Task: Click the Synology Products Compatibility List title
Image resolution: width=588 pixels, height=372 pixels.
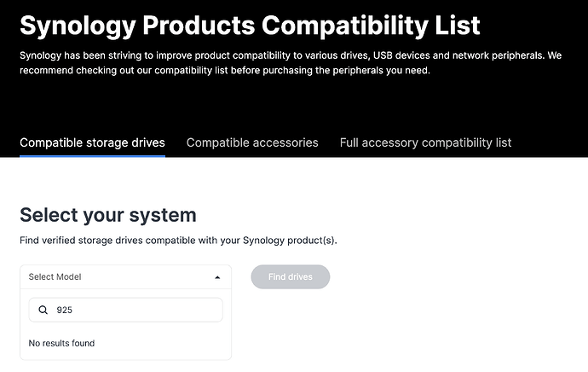Action: click(250, 25)
